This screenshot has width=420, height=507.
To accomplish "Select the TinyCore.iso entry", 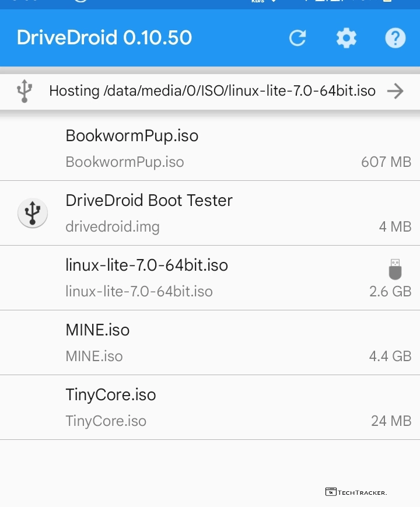I will coord(111,395).
